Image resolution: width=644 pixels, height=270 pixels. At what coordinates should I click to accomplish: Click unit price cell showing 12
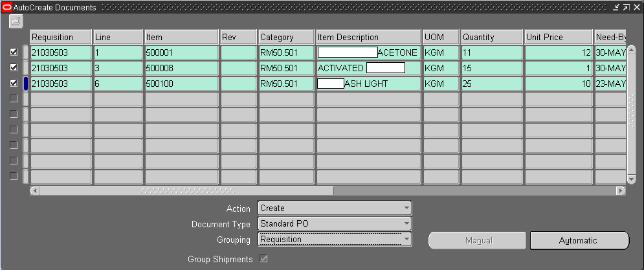coord(559,52)
